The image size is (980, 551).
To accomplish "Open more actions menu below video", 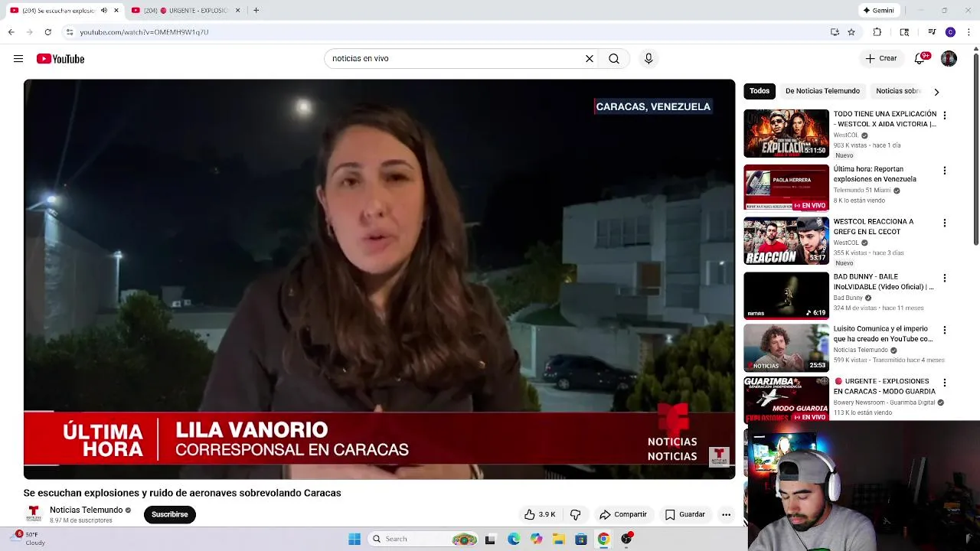I will [x=726, y=514].
